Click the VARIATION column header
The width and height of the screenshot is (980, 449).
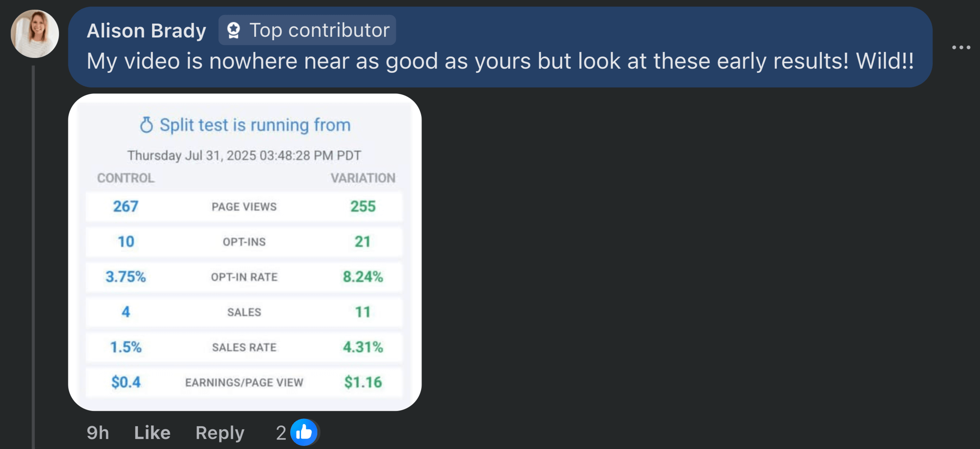363,178
